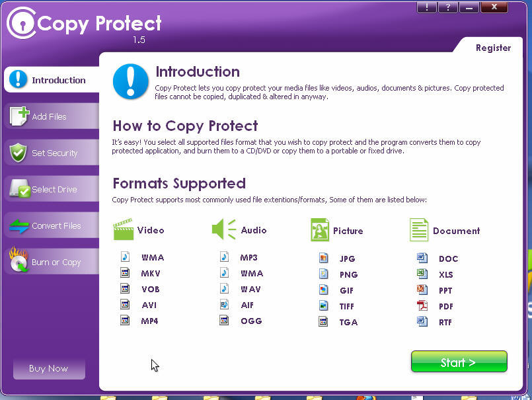Viewport: 532px width, 400px height.
Task: Click the music note icon beside MP3
Action: (224, 257)
